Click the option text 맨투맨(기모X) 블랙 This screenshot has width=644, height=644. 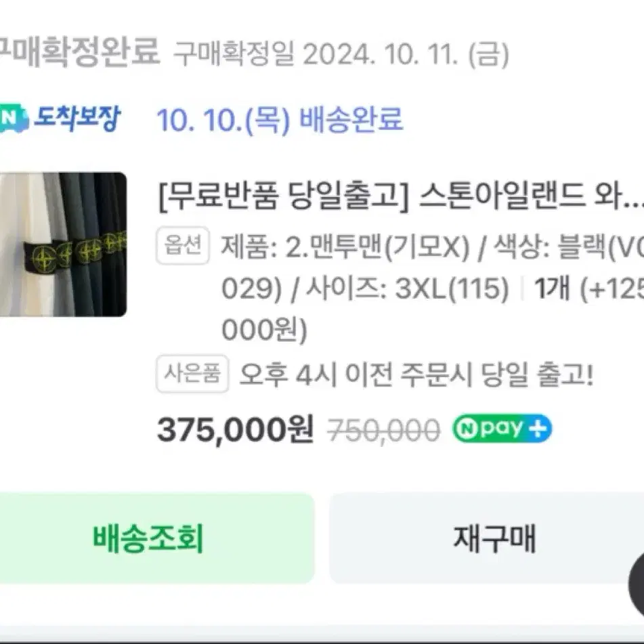[x=432, y=247]
